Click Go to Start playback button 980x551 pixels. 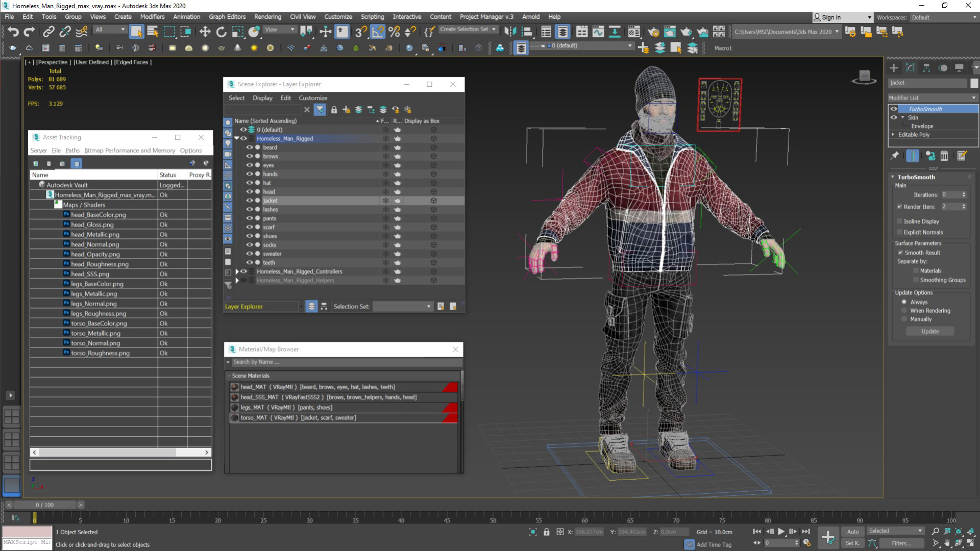click(x=757, y=532)
